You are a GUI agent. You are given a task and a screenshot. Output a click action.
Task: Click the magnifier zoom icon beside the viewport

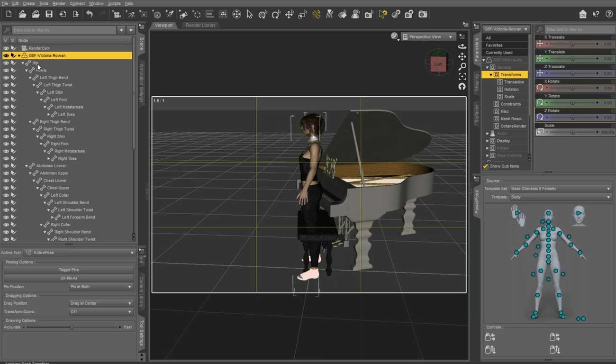point(462,66)
